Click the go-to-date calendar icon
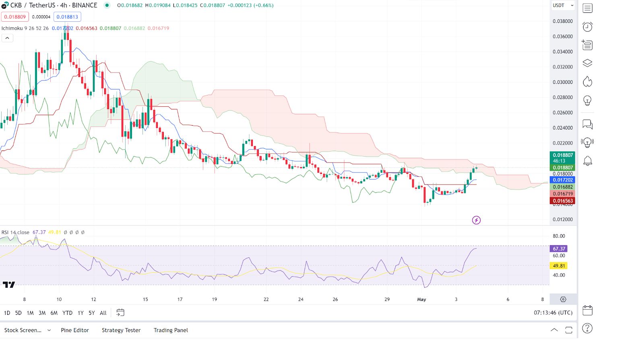Image resolution: width=644 pixels, height=341 pixels. point(120,312)
